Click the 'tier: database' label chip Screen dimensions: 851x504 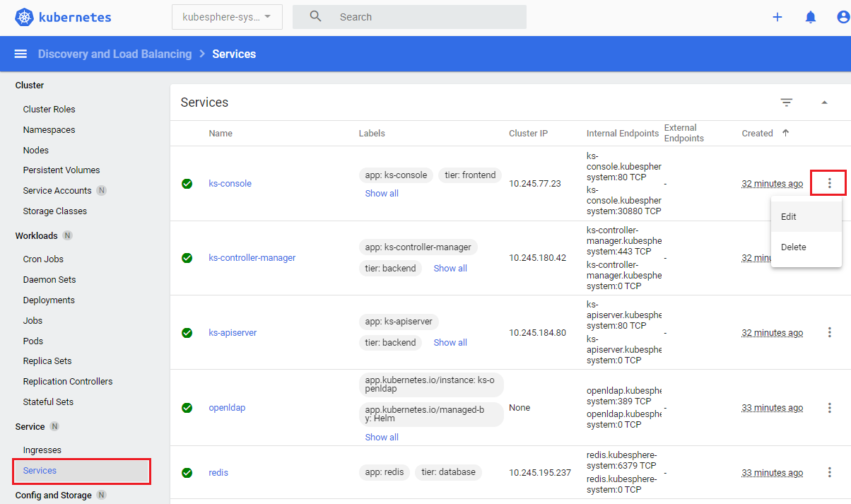point(448,472)
